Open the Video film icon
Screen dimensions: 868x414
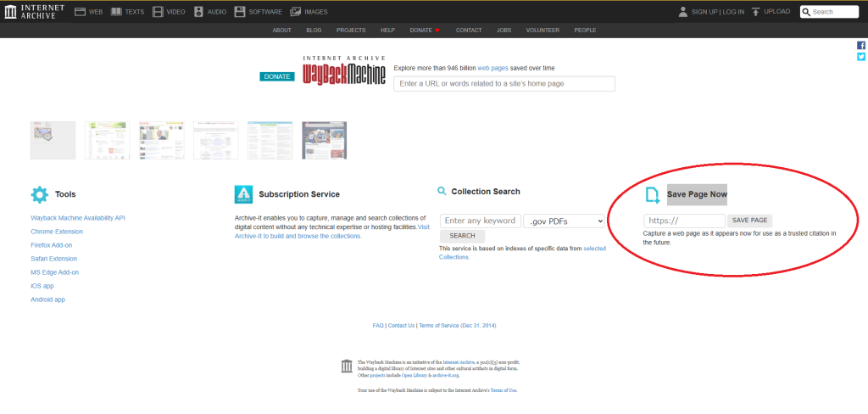(158, 12)
